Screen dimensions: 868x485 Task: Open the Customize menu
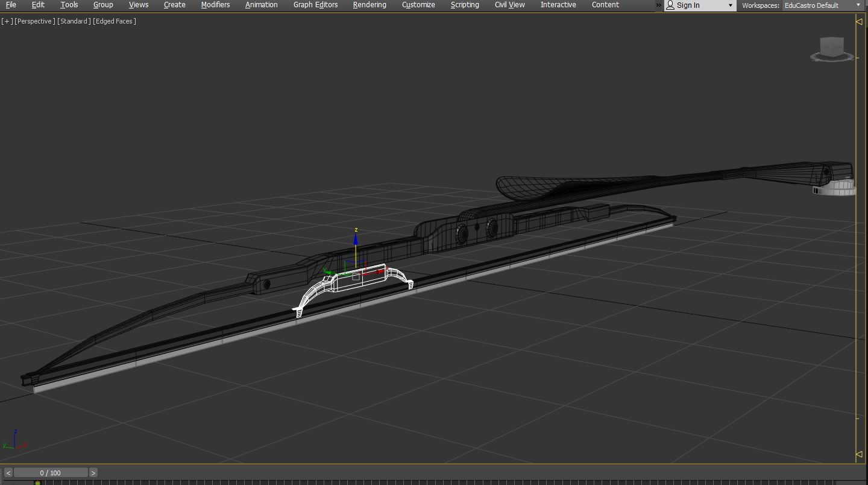418,5
